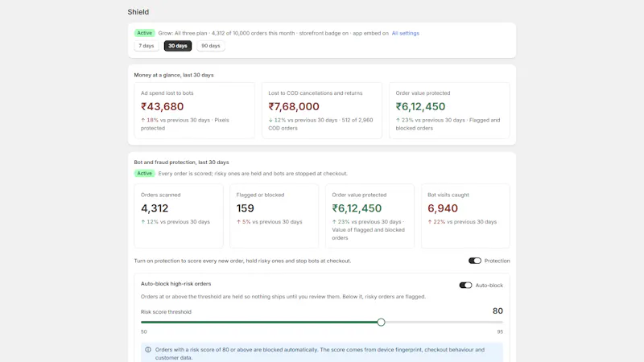This screenshot has height=362, width=644.
Task: Click the 4,312 orders scanned value
Action: 155,208
